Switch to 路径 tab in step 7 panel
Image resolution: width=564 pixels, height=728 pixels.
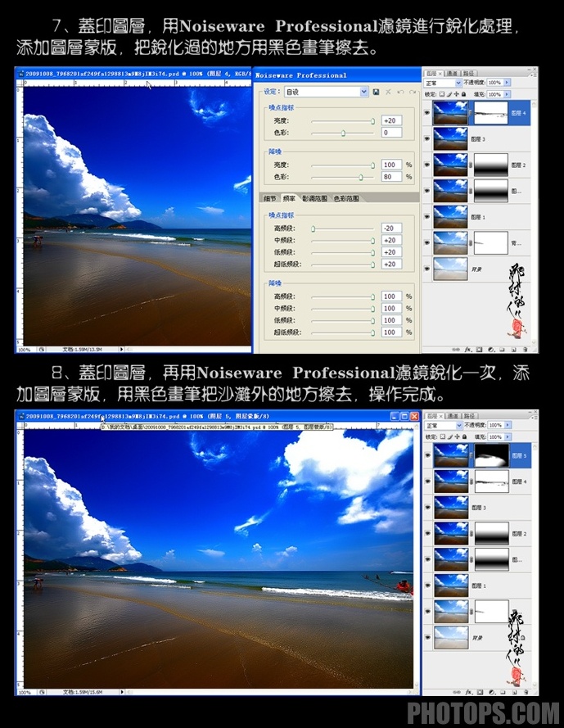click(x=468, y=74)
